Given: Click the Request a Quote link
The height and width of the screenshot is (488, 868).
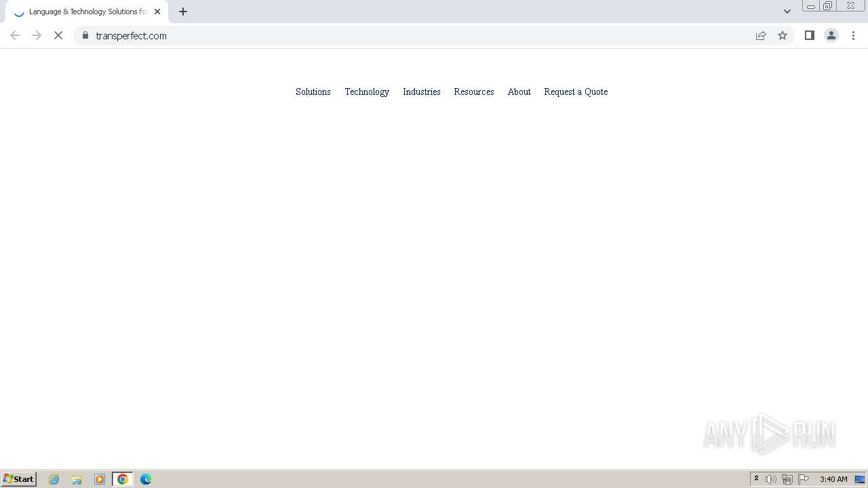Looking at the screenshot, I should (576, 91).
